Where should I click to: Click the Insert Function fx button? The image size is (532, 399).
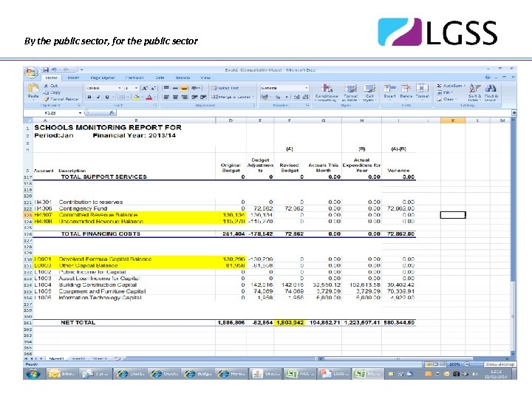[112, 112]
